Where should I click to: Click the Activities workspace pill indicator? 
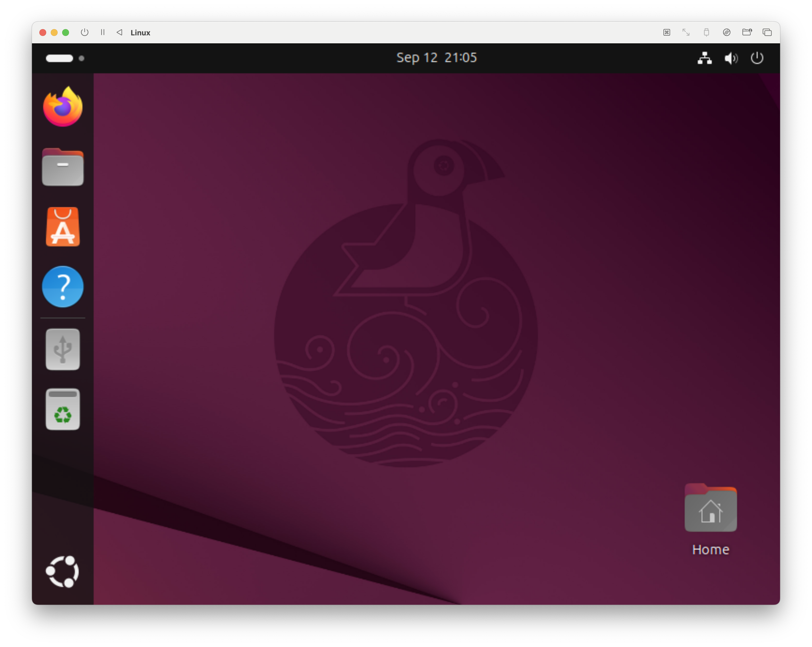[x=60, y=58]
